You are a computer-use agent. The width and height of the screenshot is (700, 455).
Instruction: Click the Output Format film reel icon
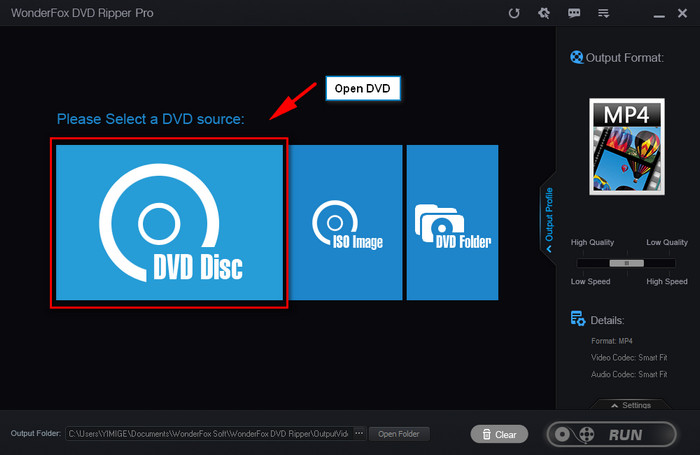(x=576, y=57)
